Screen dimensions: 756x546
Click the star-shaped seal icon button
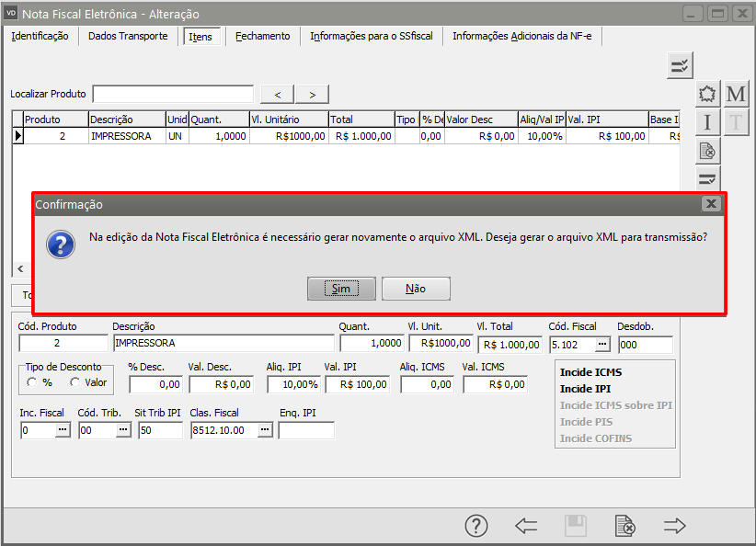[x=707, y=95]
